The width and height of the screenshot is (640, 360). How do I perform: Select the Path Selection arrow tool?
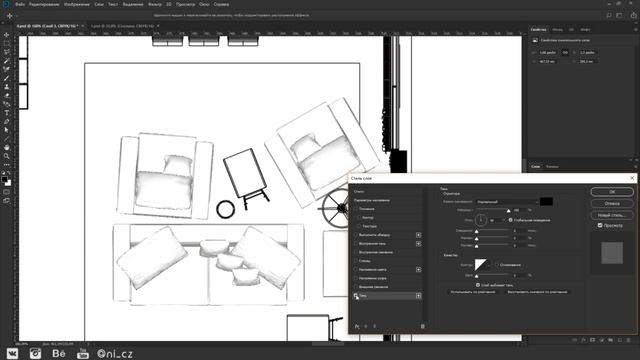click(x=7, y=130)
